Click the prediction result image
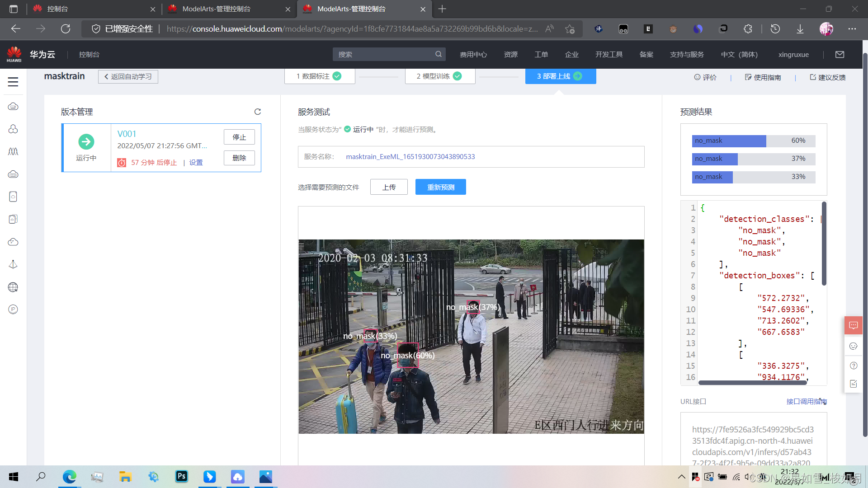 click(x=471, y=337)
